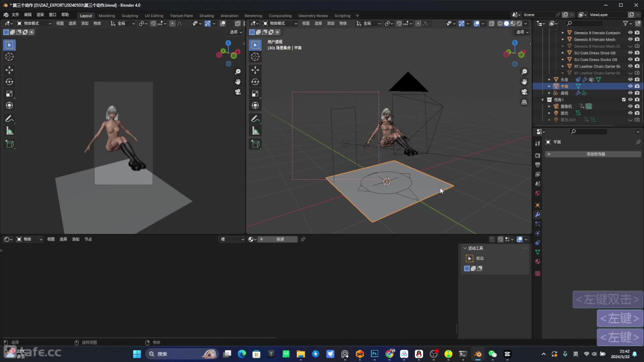Switch to the Modeling workspace tab
This screenshot has height=362, width=644.
click(x=107, y=16)
